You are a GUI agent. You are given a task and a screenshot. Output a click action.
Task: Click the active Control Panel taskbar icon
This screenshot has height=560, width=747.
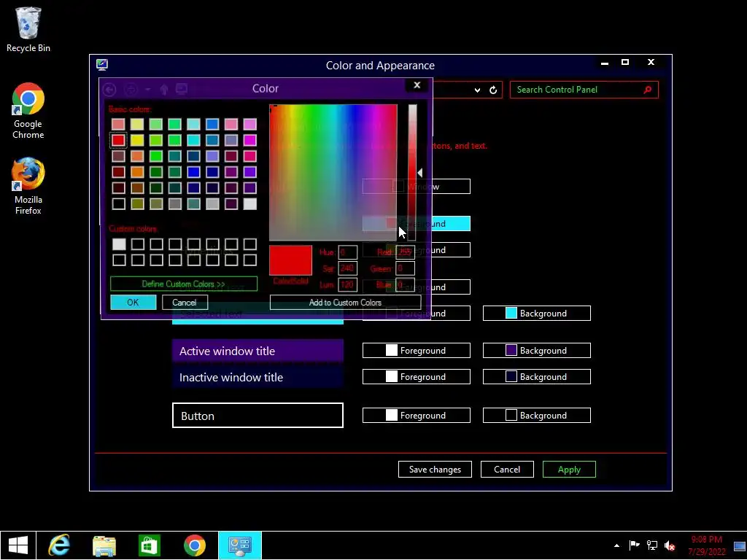pyautogui.click(x=239, y=545)
